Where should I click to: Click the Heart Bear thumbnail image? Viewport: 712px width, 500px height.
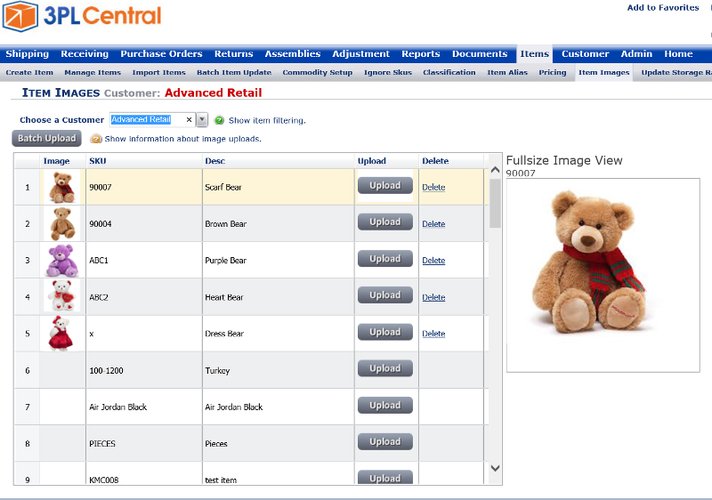click(x=62, y=296)
